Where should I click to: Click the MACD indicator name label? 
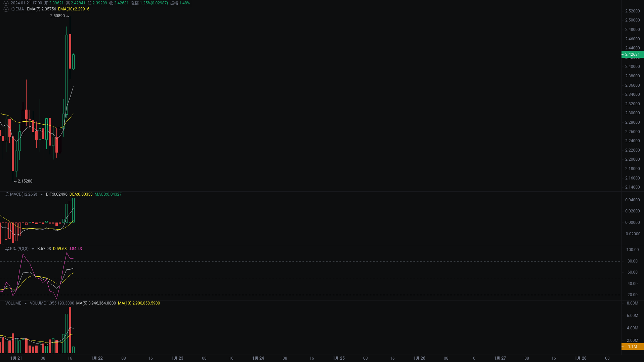(24, 194)
